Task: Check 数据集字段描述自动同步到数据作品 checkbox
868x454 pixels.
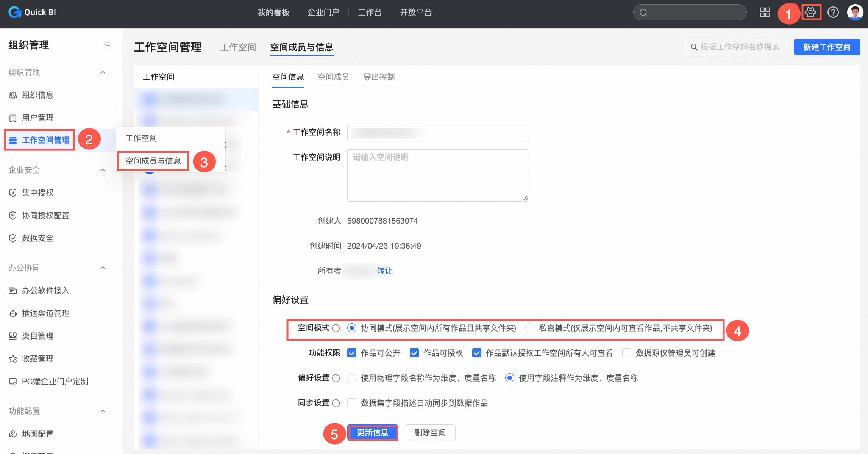Action: point(352,403)
